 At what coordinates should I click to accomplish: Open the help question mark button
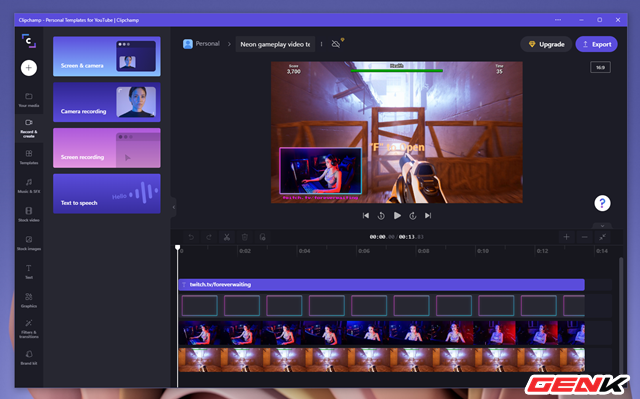coord(602,203)
